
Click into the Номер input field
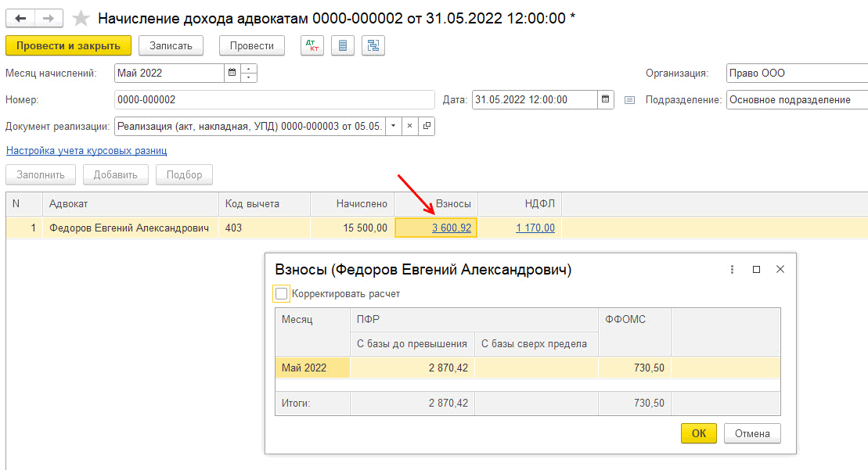click(x=274, y=100)
